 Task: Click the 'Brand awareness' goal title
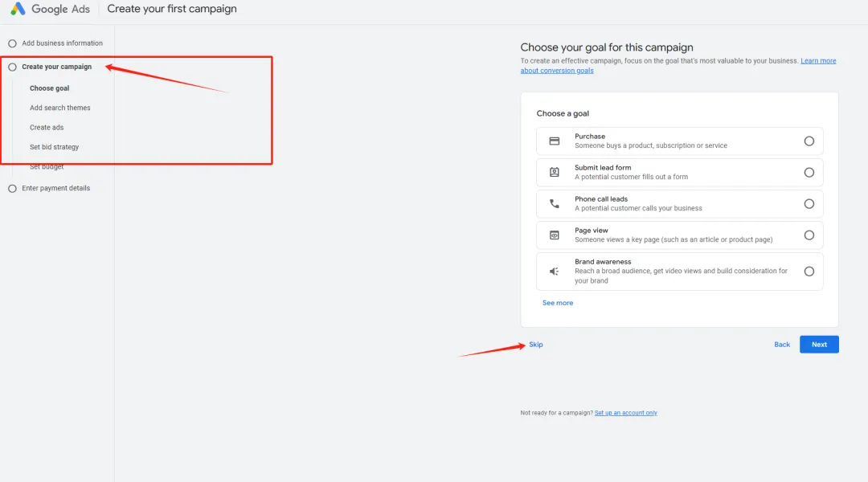(x=602, y=262)
